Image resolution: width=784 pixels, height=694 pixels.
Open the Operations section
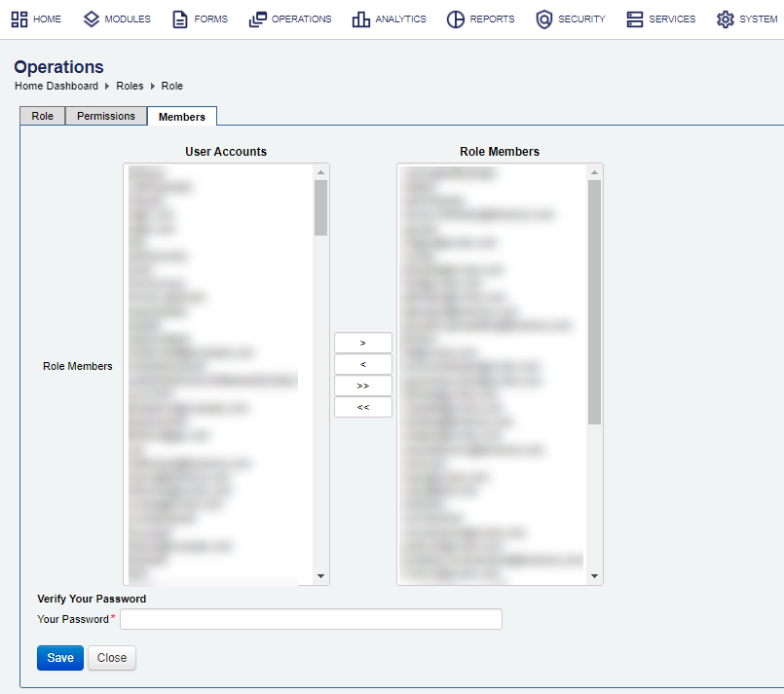289,18
